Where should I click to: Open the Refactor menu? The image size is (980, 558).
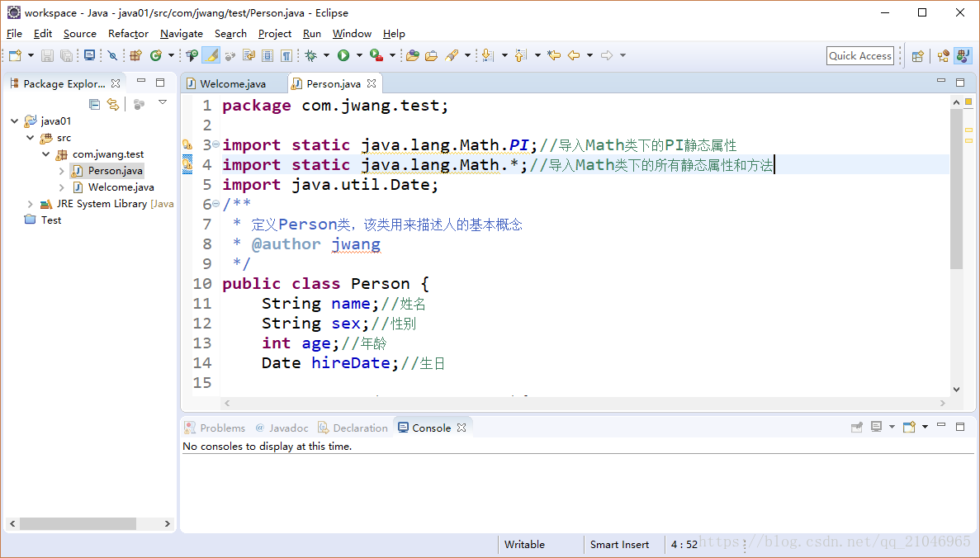click(x=128, y=34)
